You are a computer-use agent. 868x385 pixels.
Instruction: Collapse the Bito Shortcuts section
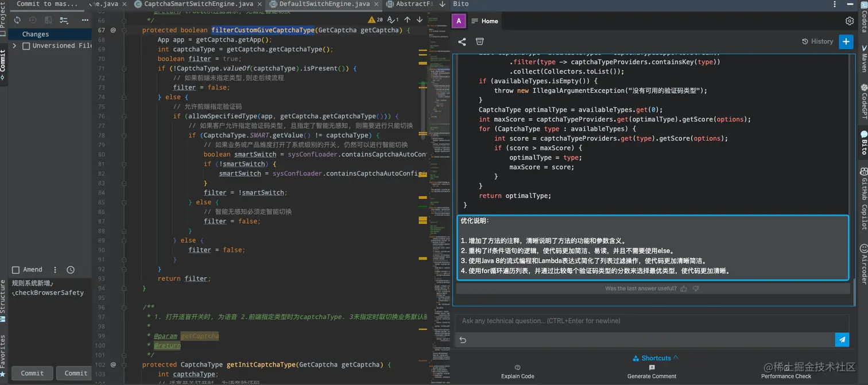[656, 358]
